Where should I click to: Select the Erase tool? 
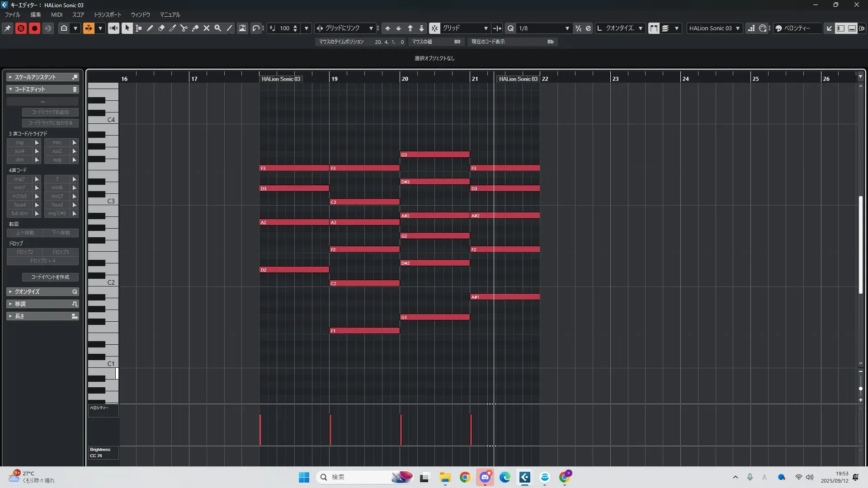(161, 28)
